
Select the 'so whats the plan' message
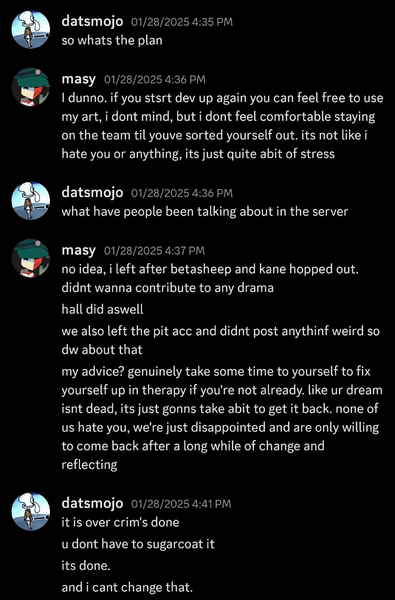tap(112, 41)
